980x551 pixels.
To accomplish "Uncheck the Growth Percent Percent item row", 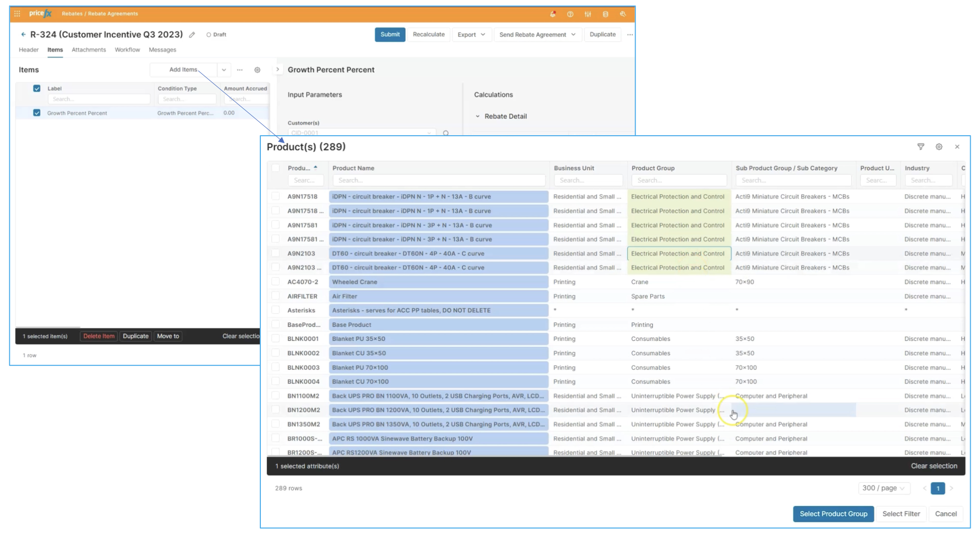I will [37, 113].
